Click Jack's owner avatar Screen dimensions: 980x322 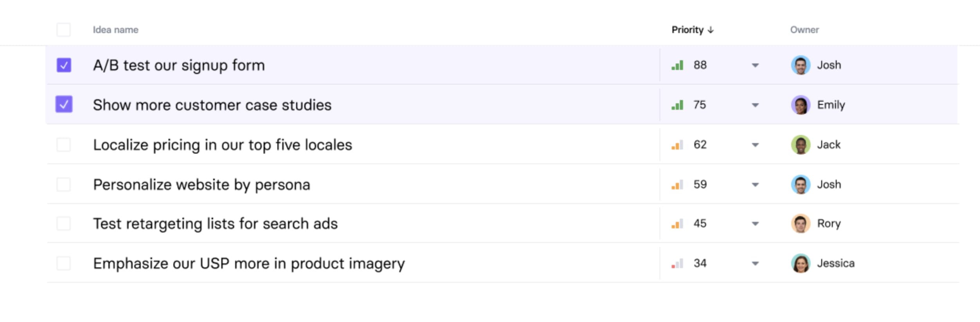801,145
